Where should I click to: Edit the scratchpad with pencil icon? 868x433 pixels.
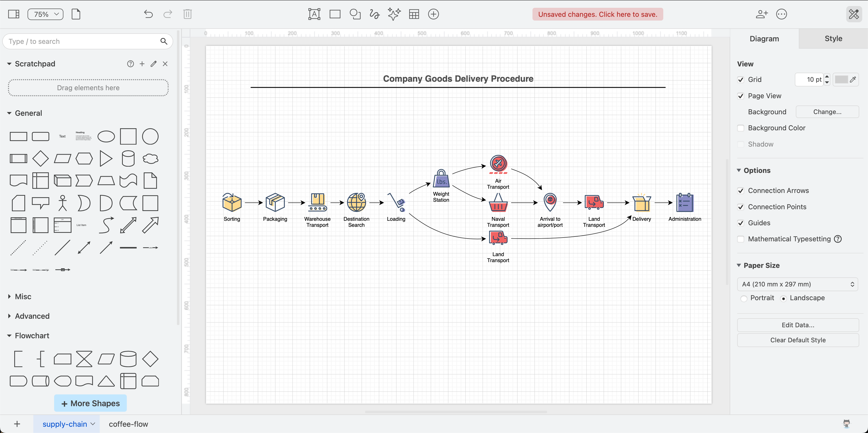153,64
